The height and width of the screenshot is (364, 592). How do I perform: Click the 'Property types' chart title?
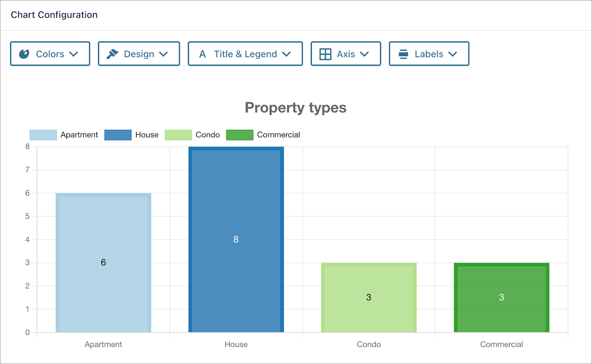coord(295,108)
